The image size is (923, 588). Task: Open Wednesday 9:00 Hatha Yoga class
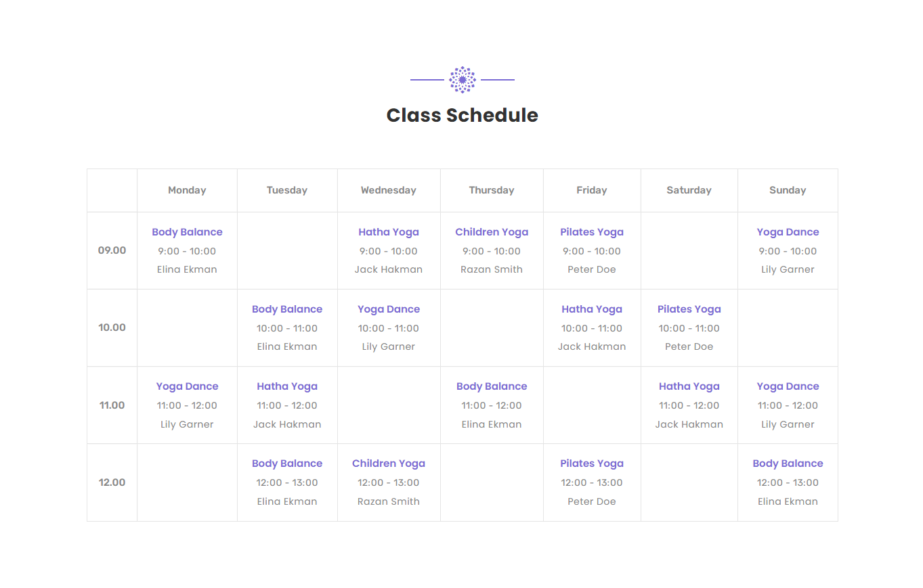tap(389, 232)
